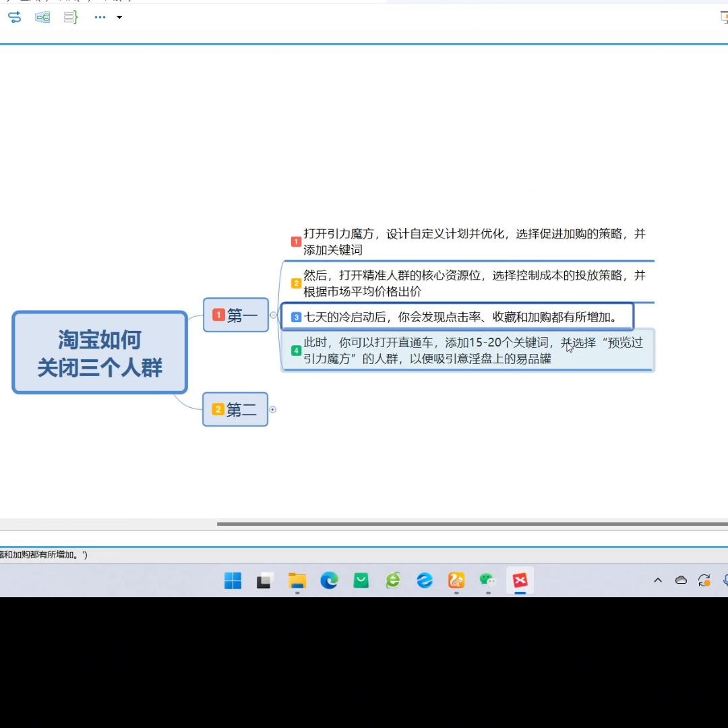Open the three-dots more tools menu

(x=100, y=17)
